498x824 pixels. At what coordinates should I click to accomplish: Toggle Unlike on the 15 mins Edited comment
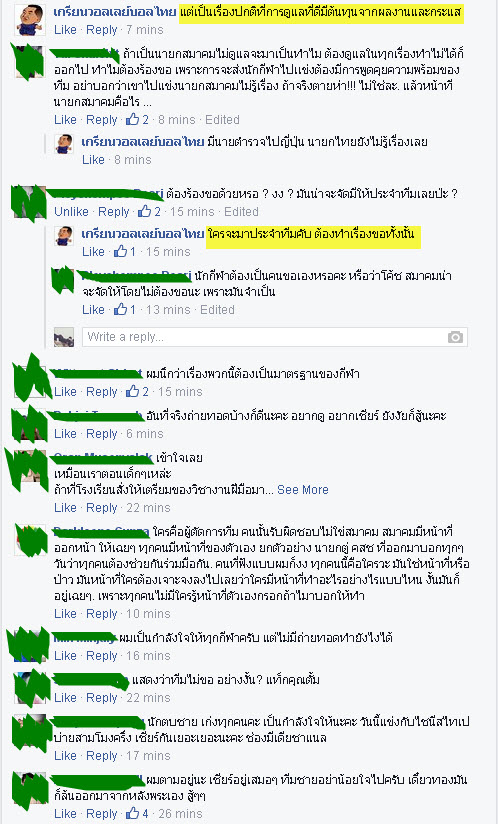coord(71,212)
